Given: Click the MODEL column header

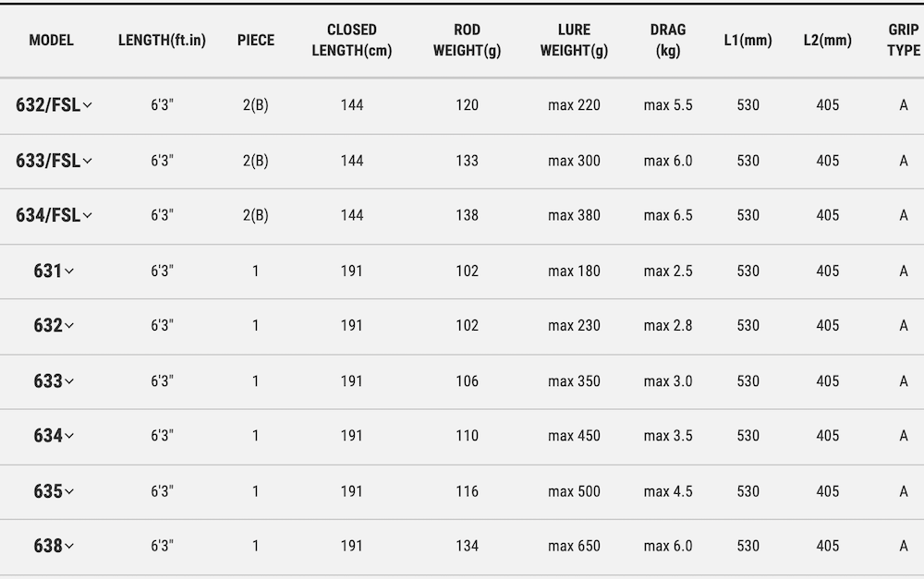Looking at the screenshot, I should coord(51,40).
